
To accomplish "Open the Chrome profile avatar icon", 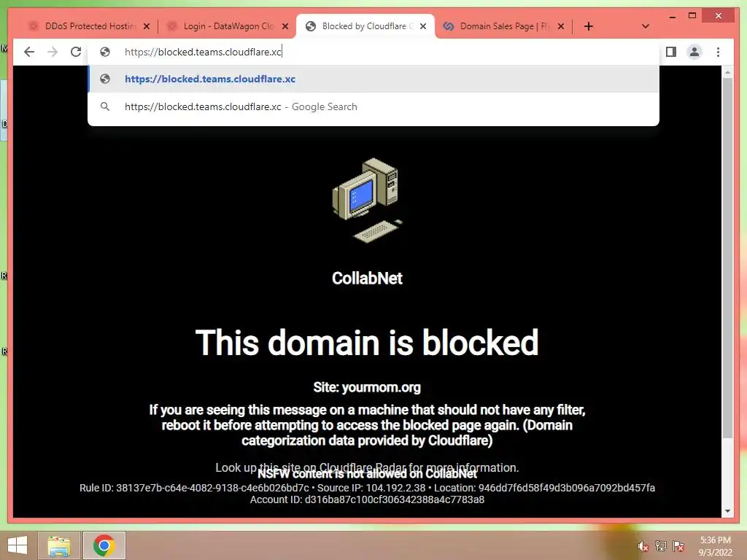I will click(x=694, y=52).
